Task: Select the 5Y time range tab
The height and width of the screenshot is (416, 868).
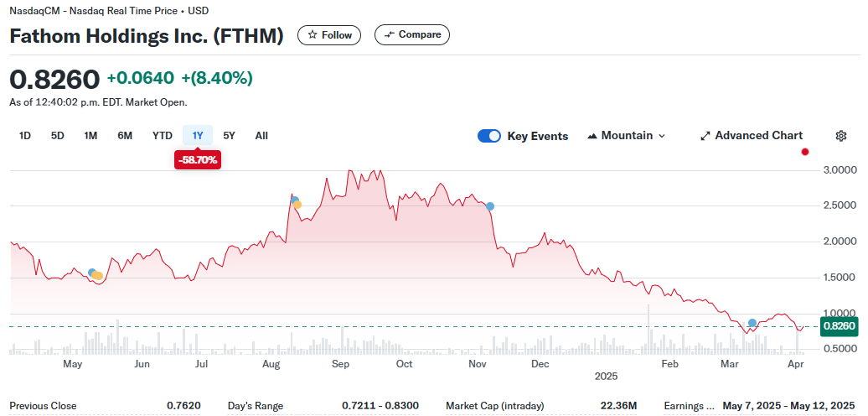Action: point(230,136)
